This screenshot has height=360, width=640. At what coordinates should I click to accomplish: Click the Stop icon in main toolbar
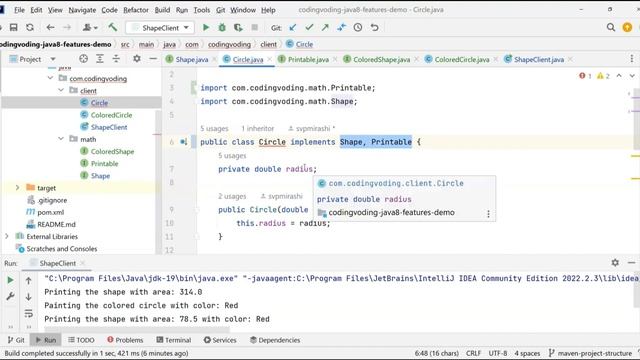click(254, 27)
